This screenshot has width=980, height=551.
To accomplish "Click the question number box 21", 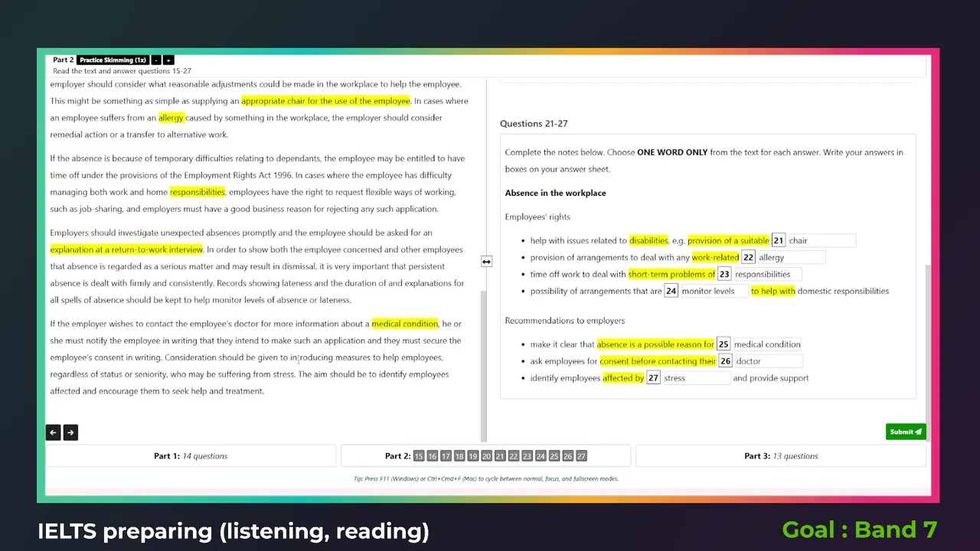I will pos(779,240).
